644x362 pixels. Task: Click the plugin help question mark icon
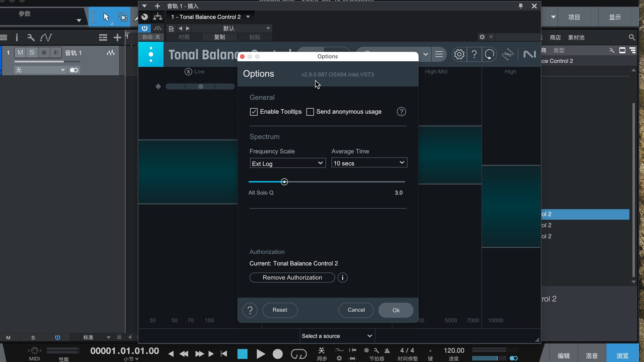(474, 54)
